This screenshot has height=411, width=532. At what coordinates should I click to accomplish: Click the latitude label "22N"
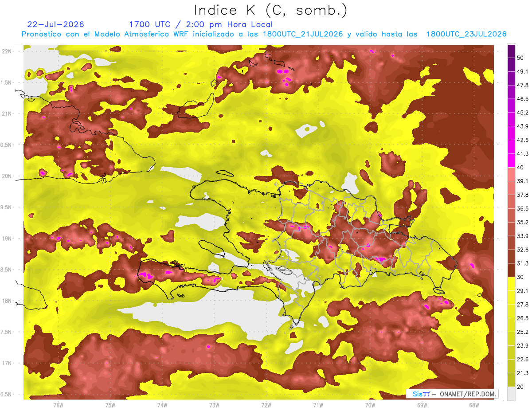click(7, 51)
